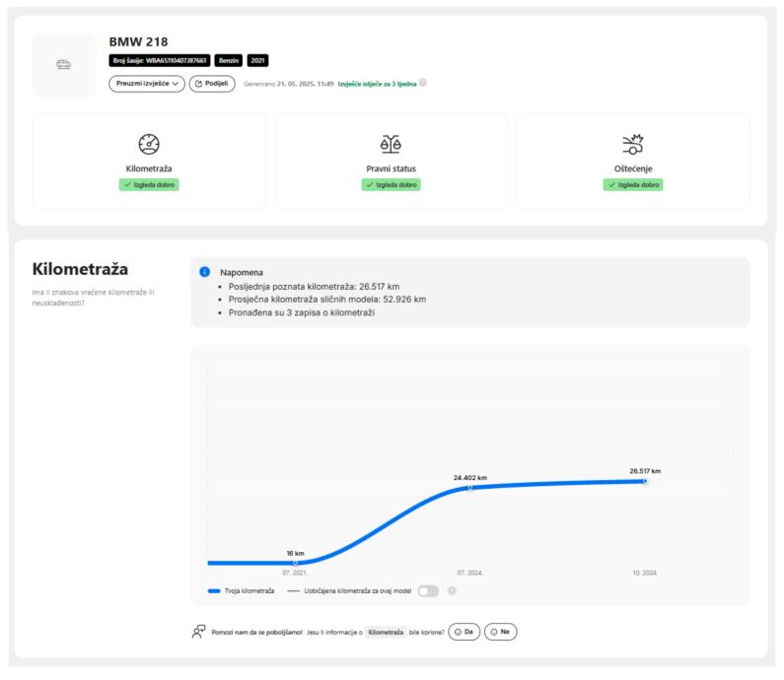Click the Da feedback button
Image resolution: width=784 pixels, height=680 pixels.
pyautogui.click(x=464, y=632)
